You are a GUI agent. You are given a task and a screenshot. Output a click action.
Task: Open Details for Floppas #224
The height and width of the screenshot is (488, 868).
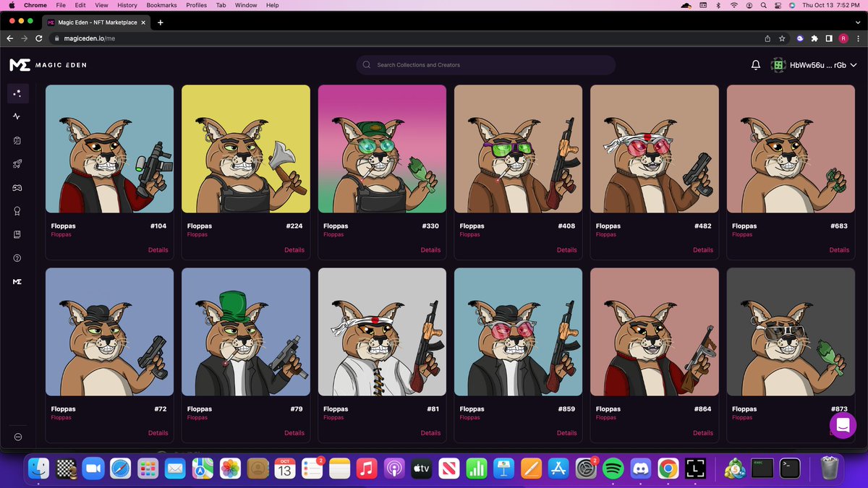(x=294, y=250)
